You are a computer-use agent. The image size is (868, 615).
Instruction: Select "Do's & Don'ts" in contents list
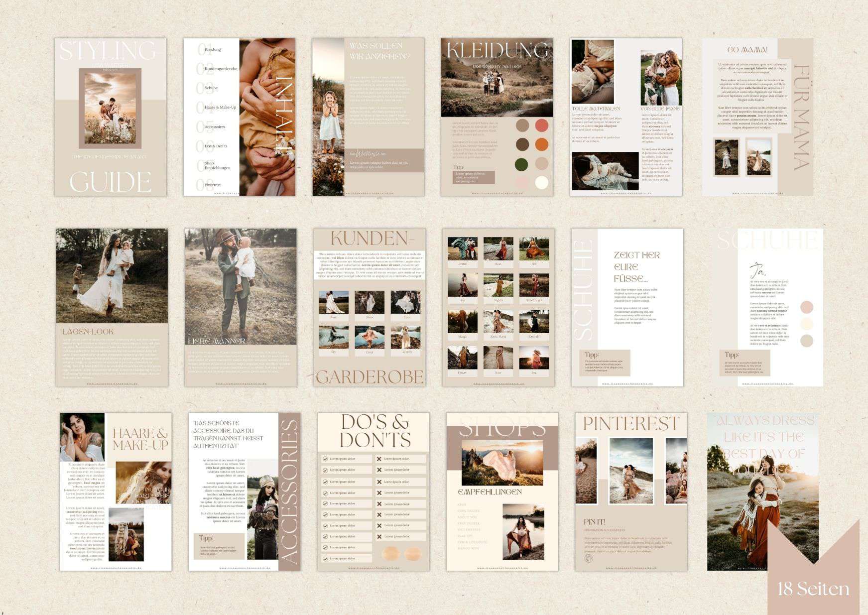click(x=216, y=146)
